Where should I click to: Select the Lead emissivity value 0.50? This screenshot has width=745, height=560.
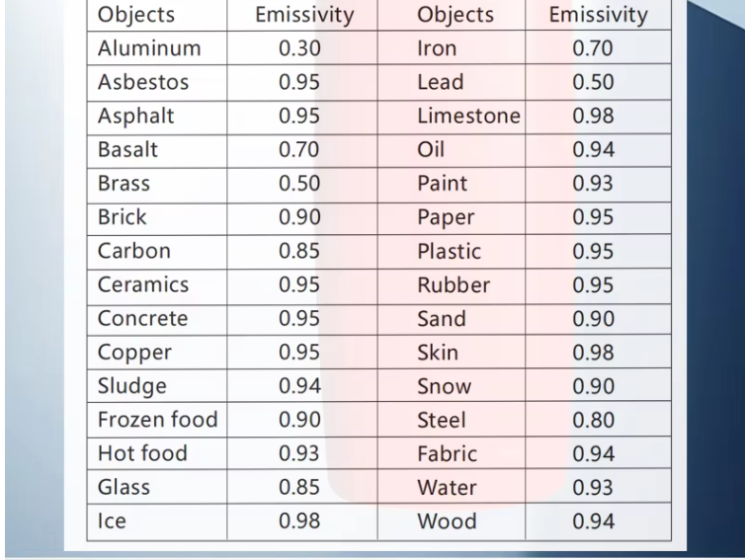(x=593, y=82)
